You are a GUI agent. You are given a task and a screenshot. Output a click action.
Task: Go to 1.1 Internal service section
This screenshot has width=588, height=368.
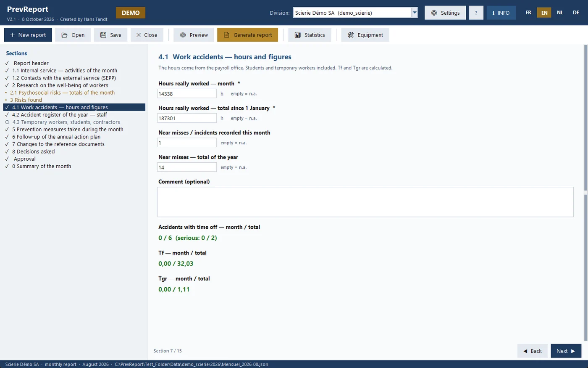(x=74, y=71)
